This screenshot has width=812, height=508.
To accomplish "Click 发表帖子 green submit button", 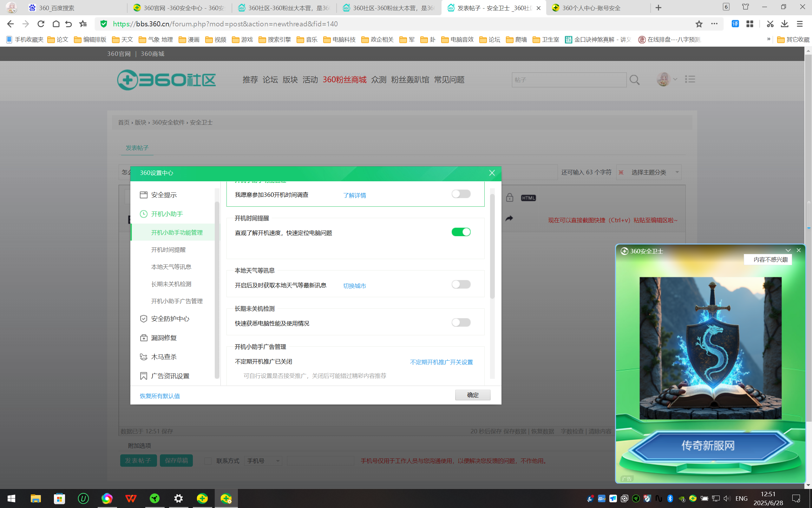I will click(x=138, y=461).
